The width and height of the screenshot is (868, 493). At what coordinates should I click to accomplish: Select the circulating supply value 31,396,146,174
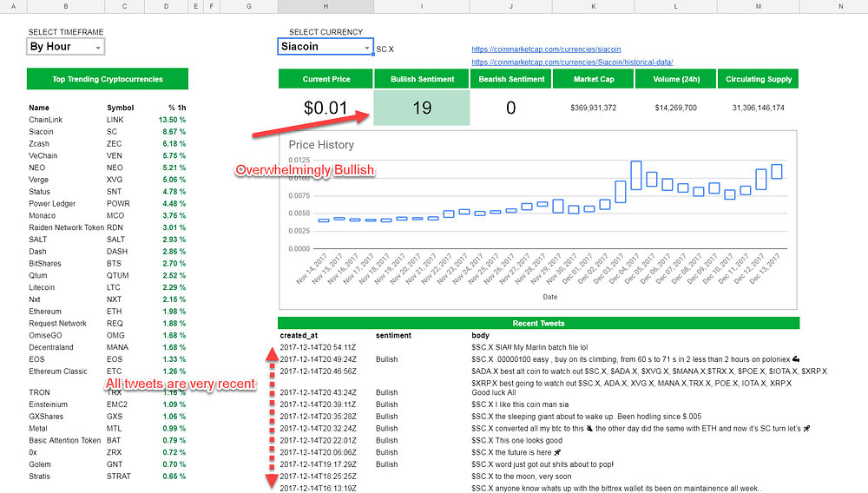click(759, 108)
